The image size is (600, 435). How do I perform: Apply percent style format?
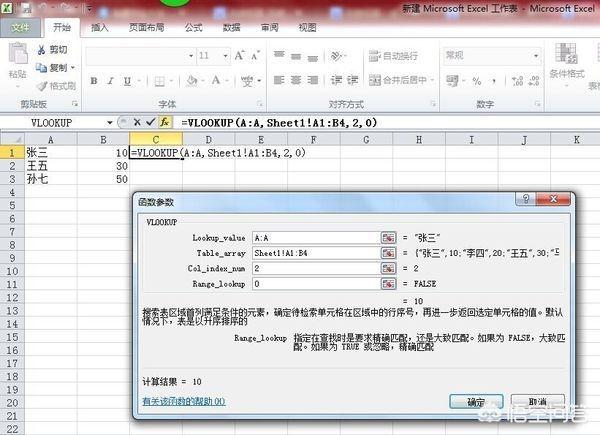pyautogui.click(x=477, y=81)
